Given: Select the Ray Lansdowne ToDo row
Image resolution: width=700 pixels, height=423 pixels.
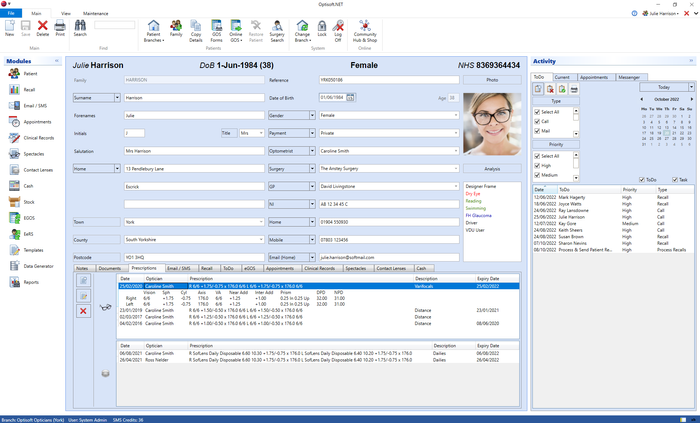Looking at the screenshot, I should (613, 210).
